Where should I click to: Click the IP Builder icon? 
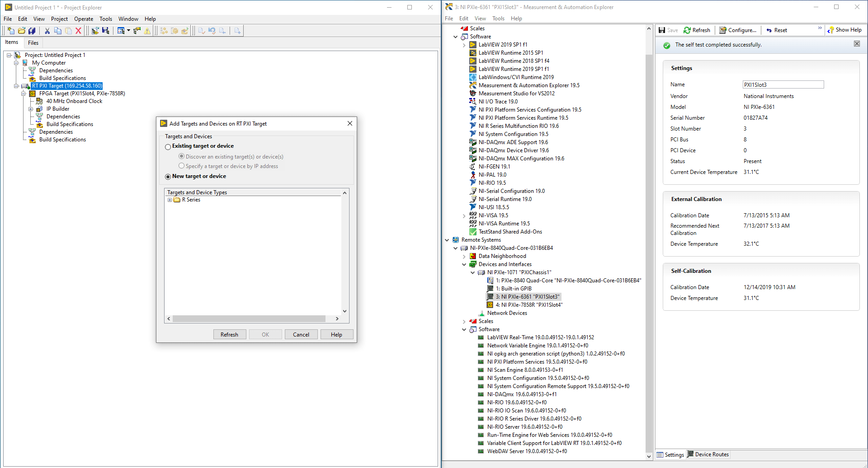pyautogui.click(x=39, y=109)
